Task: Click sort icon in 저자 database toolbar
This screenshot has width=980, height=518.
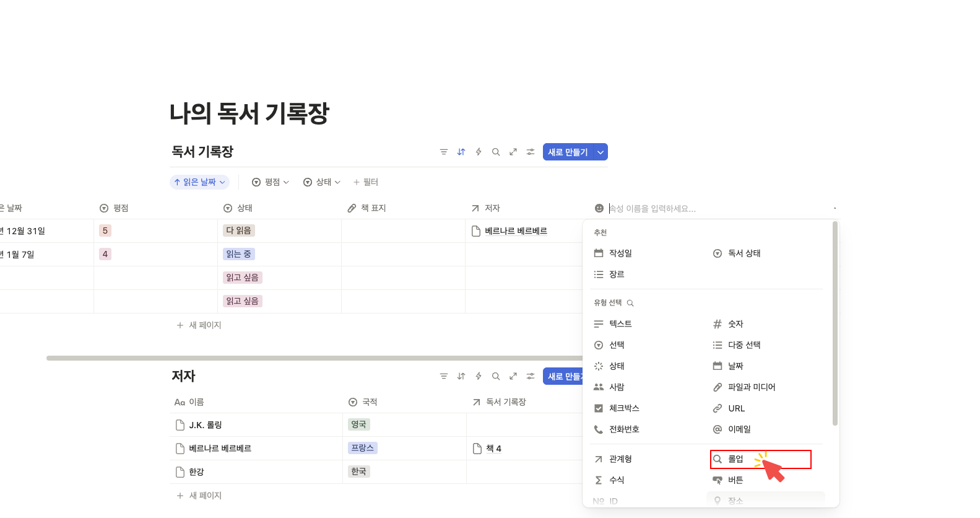Action: tap(461, 376)
